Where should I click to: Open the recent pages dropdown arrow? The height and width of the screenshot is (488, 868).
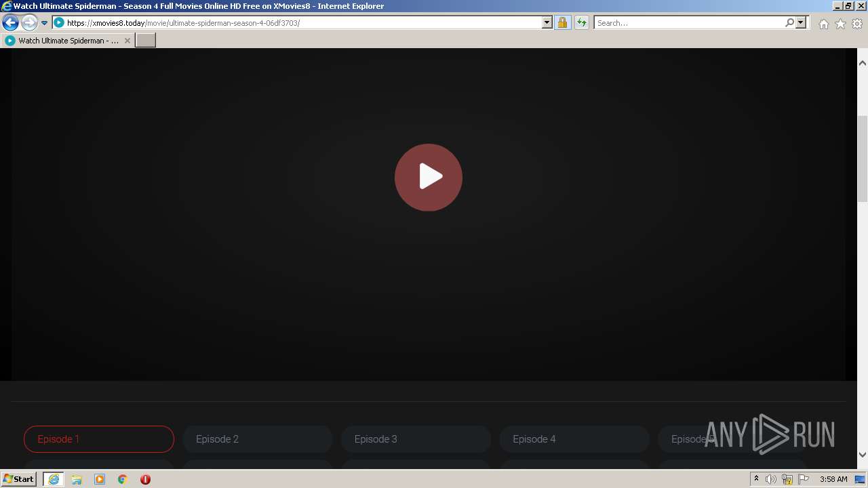point(44,23)
